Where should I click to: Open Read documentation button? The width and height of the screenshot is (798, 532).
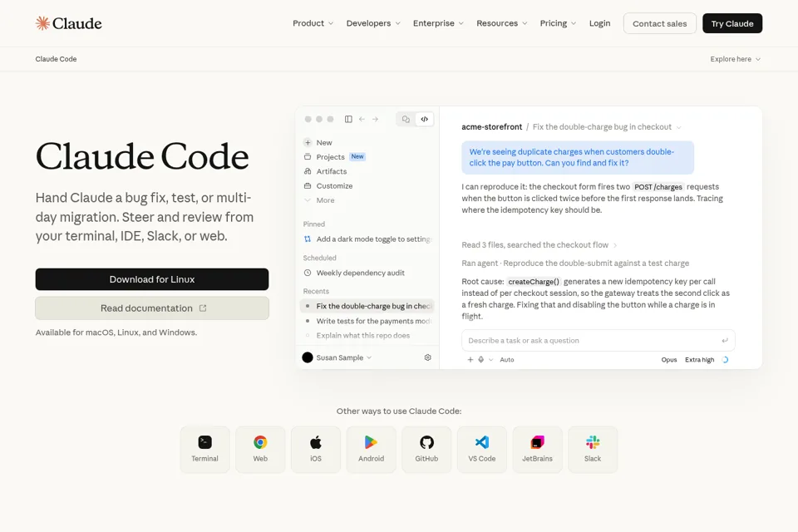pyautogui.click(x=151, y=308)
